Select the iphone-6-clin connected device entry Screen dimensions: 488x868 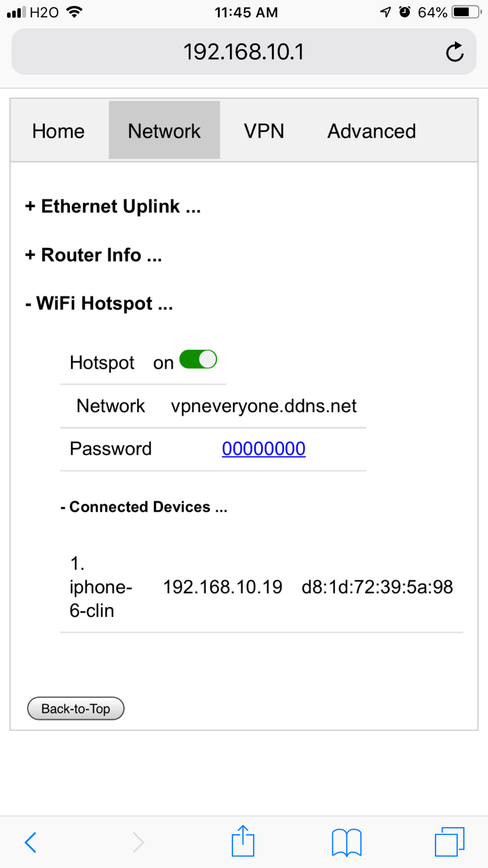click(x=261, y=587)
